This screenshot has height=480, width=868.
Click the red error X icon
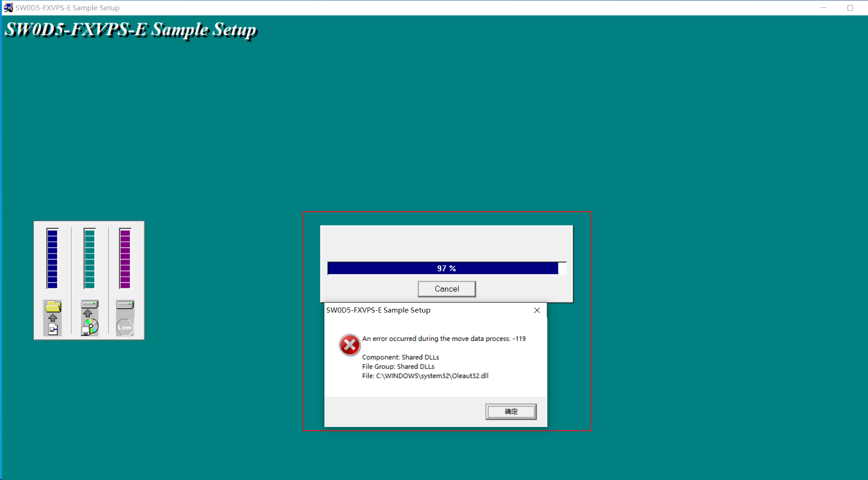pos(350,345)
